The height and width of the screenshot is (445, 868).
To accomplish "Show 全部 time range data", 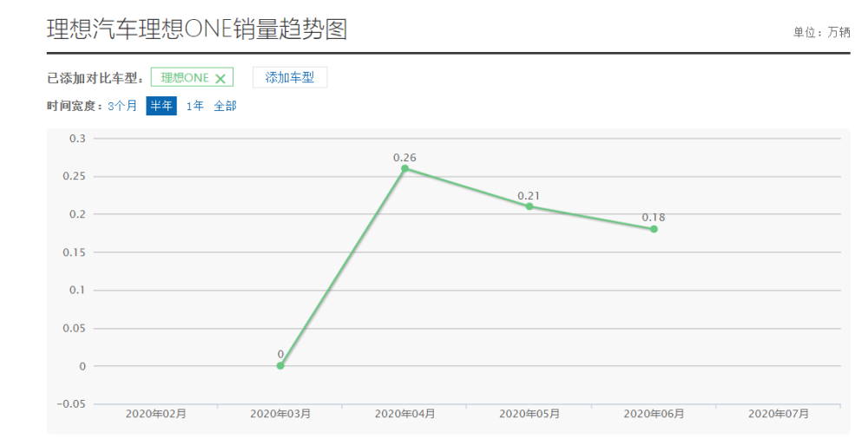I will pos(226,106).
